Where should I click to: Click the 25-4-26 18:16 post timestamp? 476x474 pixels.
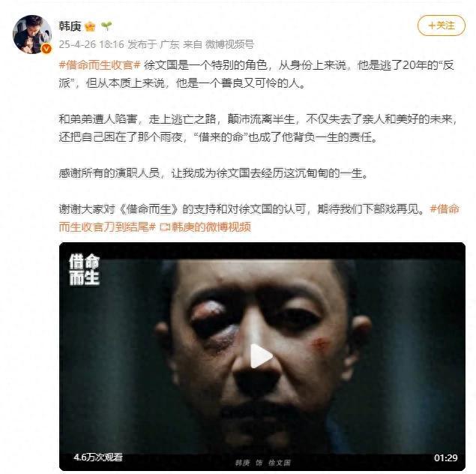91,44
